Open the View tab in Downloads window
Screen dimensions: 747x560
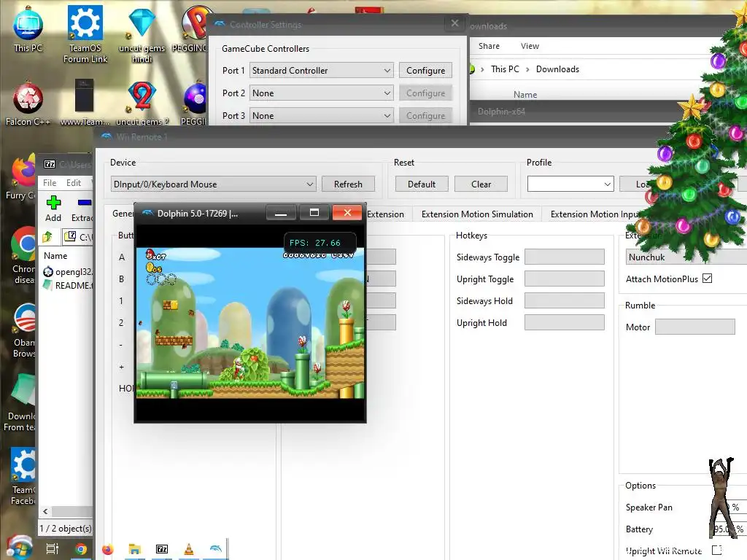pyautogui.click(x=530, y=46)
